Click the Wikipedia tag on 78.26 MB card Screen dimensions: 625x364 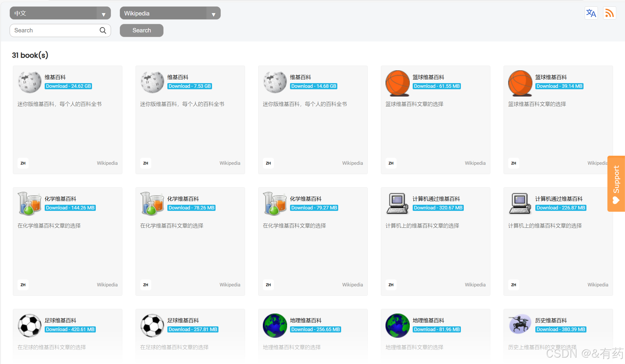tap(230, 285)
